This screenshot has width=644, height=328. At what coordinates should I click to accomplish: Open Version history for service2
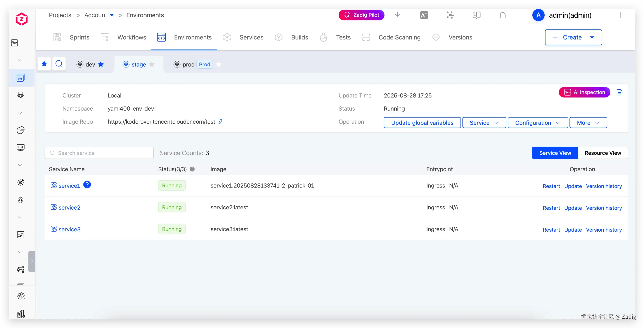pos(604,208)
